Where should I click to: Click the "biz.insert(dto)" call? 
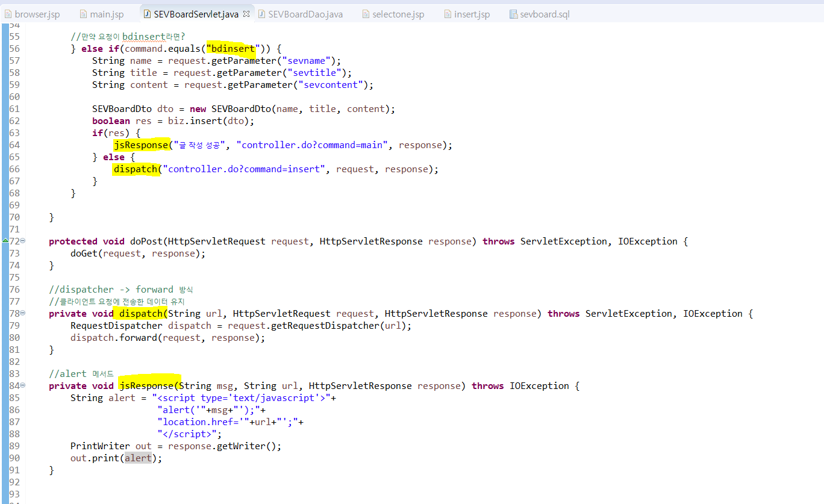[208, 120]
